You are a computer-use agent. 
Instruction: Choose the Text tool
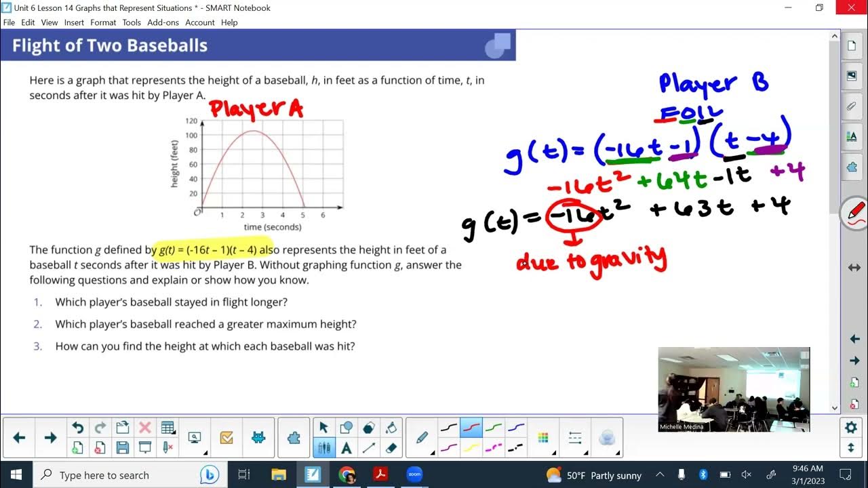pos(346,447)
